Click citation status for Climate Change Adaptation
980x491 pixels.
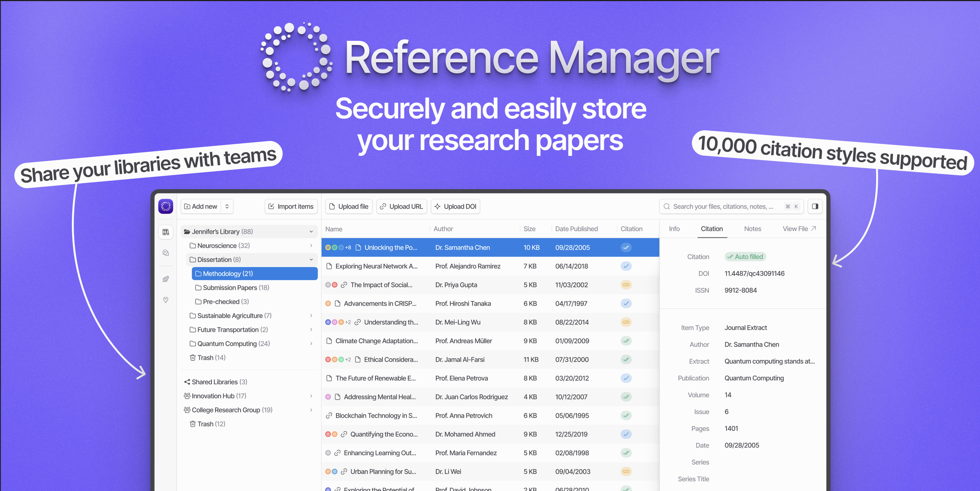coord(626,341)
